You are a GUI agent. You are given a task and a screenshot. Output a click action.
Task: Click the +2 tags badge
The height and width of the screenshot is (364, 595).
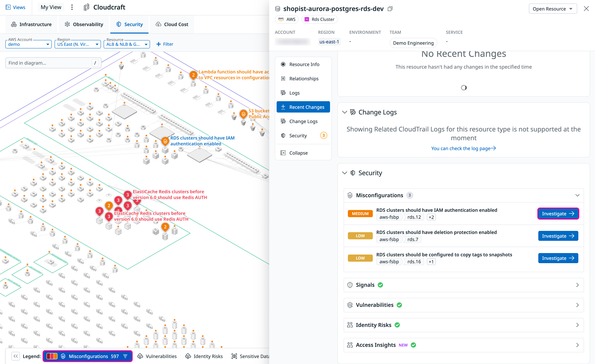click(431, 217)
